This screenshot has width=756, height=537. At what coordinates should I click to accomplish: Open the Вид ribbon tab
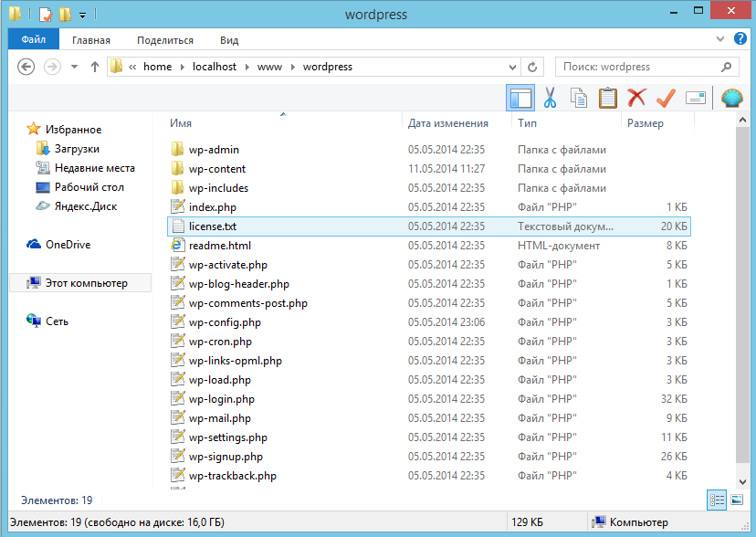pos(229,40)
